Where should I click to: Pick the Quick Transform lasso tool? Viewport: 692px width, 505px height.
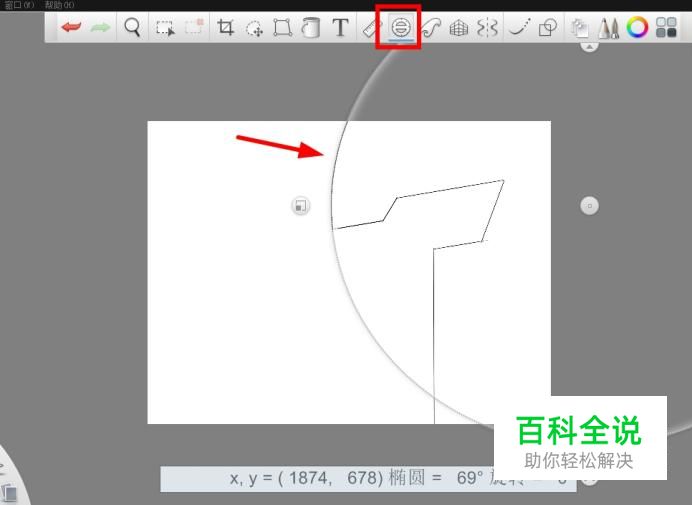coord(254,28)
